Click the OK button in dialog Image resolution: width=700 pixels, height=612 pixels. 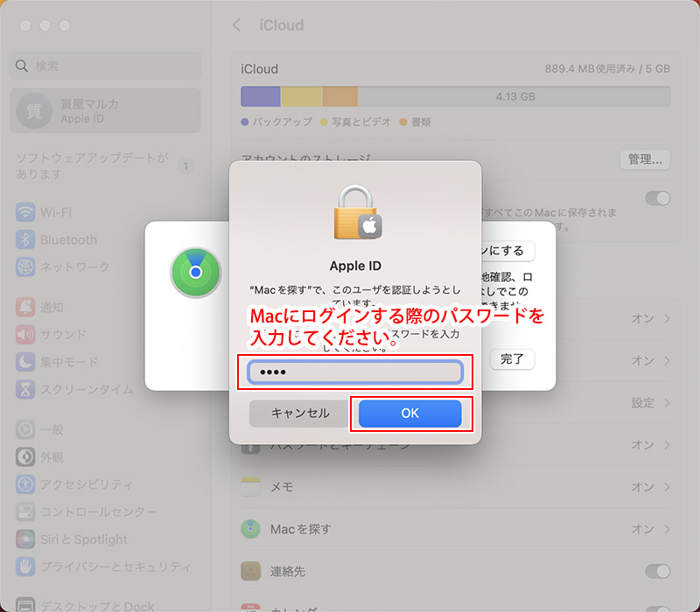[409, 414]
